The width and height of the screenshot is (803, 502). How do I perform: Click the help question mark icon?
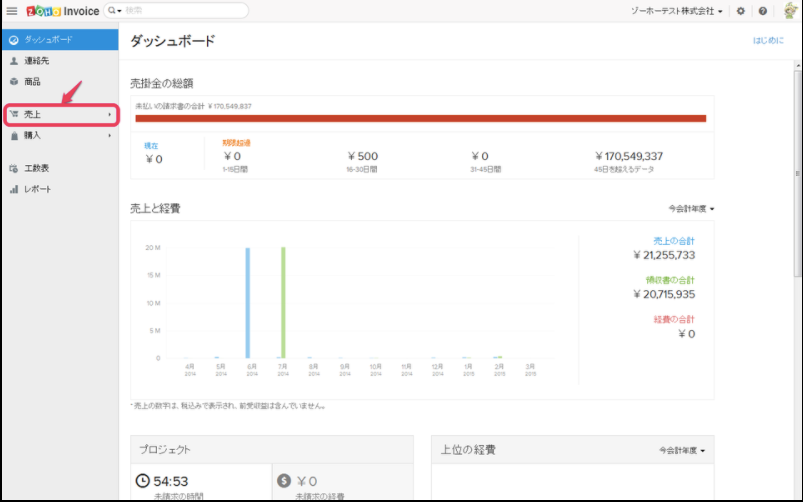(763, 11)
